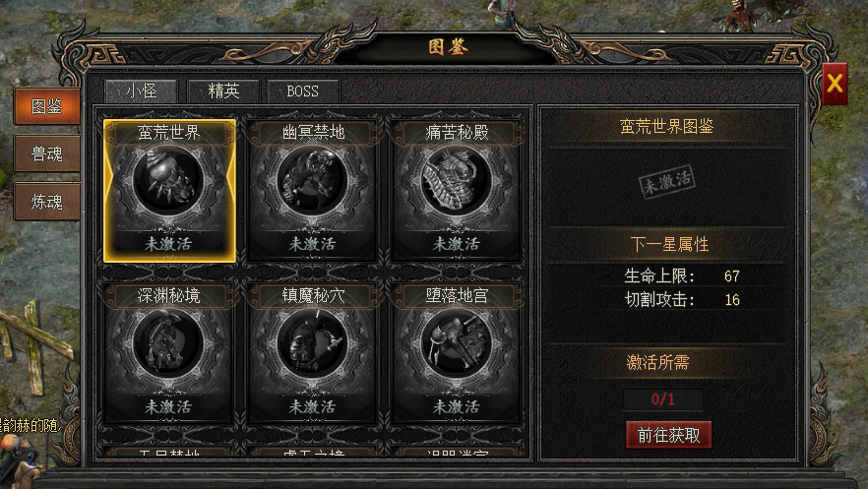Screen dimensions: 868x489
Task: Click the 深渊秘境 creature portrait icon
Action: [x=168, y=343]
